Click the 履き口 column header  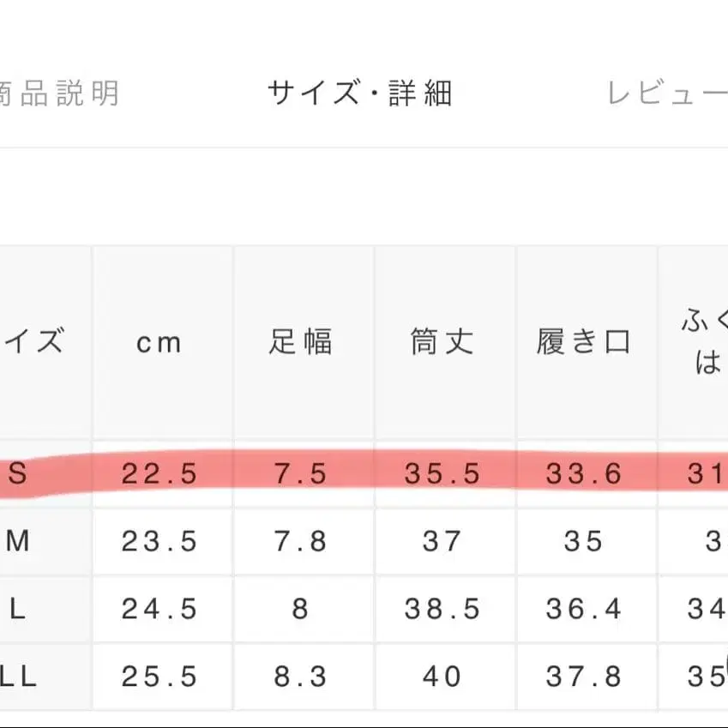point(584,343)
